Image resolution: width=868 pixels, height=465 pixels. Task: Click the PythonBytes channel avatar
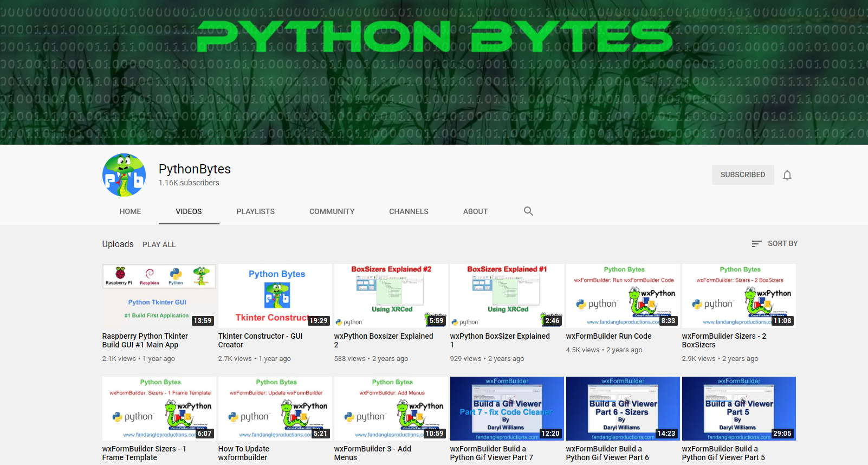pyautogui.click(x=124, y=175)
